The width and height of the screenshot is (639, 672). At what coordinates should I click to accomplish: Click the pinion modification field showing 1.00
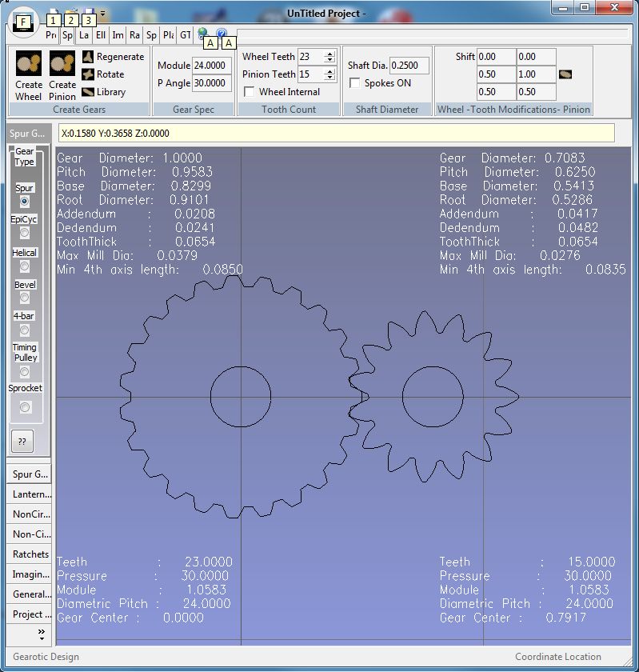click(x=537, y=74)
